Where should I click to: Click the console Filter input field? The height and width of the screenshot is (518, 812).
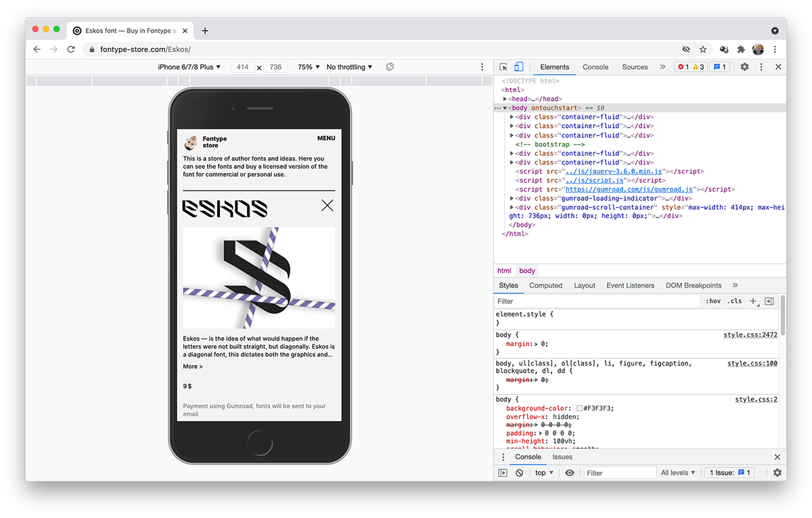[x=619, y=473]
